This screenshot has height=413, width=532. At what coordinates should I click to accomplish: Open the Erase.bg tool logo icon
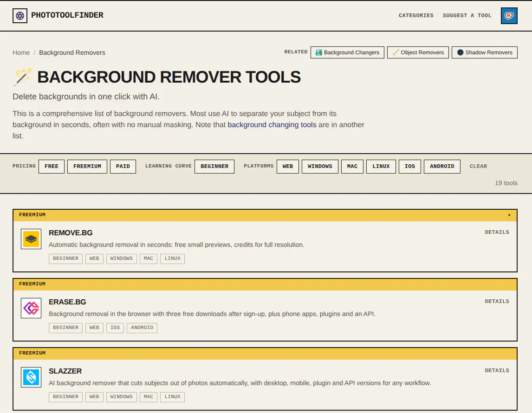tap(31, 308)
